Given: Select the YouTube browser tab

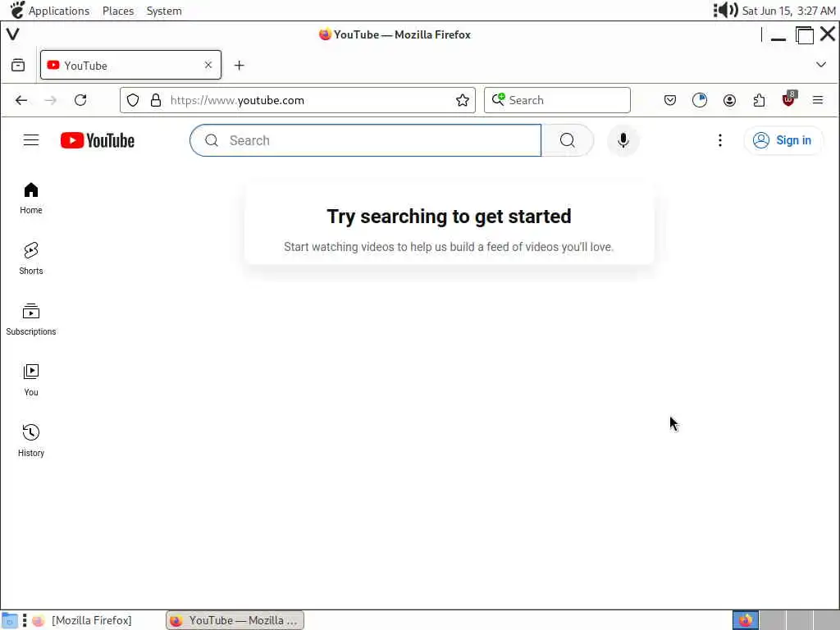Looking at the screenshot, I should coord(130,65).
